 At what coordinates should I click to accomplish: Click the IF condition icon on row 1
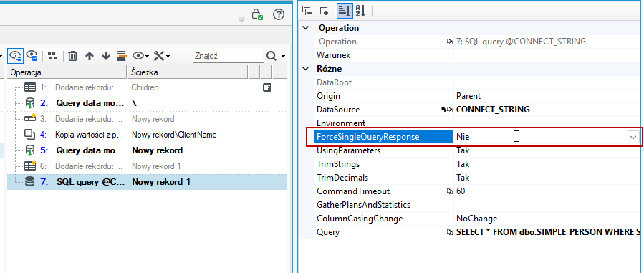[267, 87]
